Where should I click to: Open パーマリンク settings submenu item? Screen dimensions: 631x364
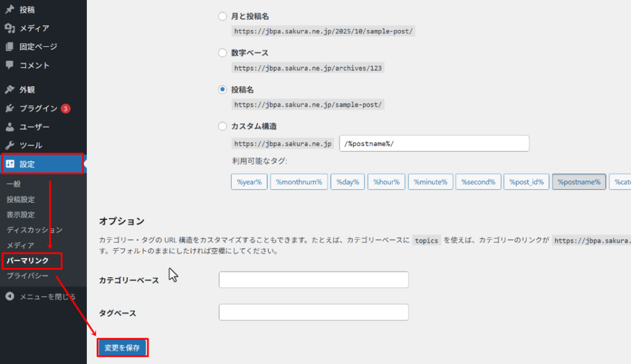pyautogui.click(x=28, y=261)
